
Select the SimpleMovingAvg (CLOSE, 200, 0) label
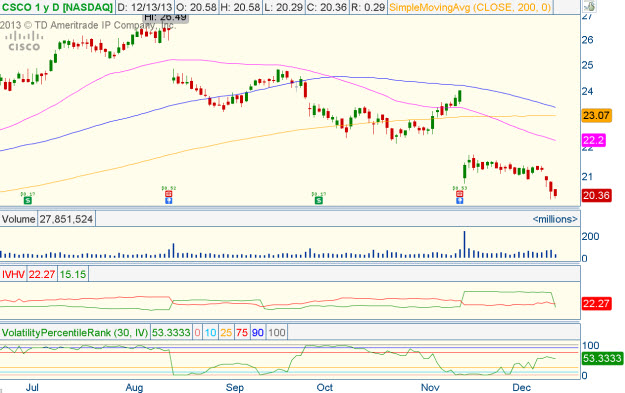[x=470, y=7]
